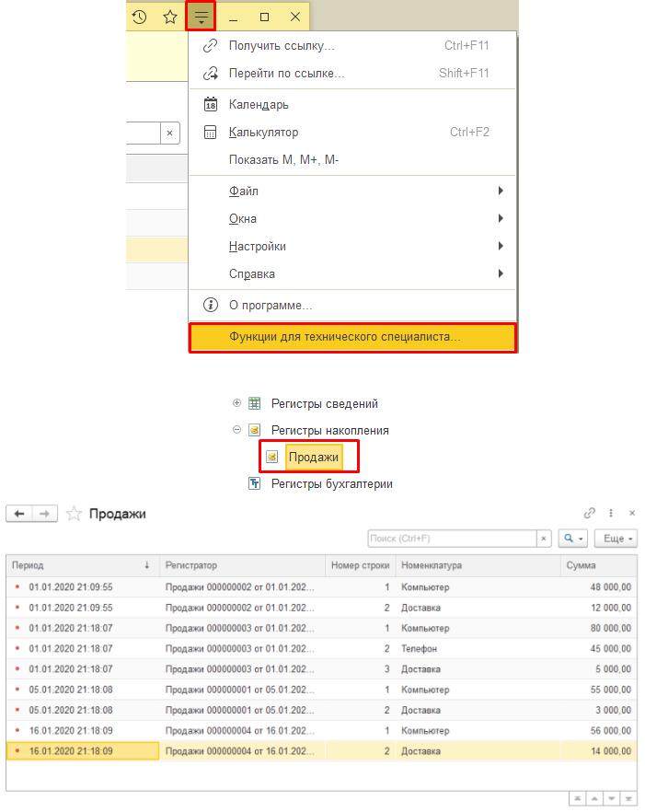The height and width of the screenshot is (812, 645).
Task: Get link via chain icon on Продажи form
Action: pyautogui.click(x=589, y=513)
